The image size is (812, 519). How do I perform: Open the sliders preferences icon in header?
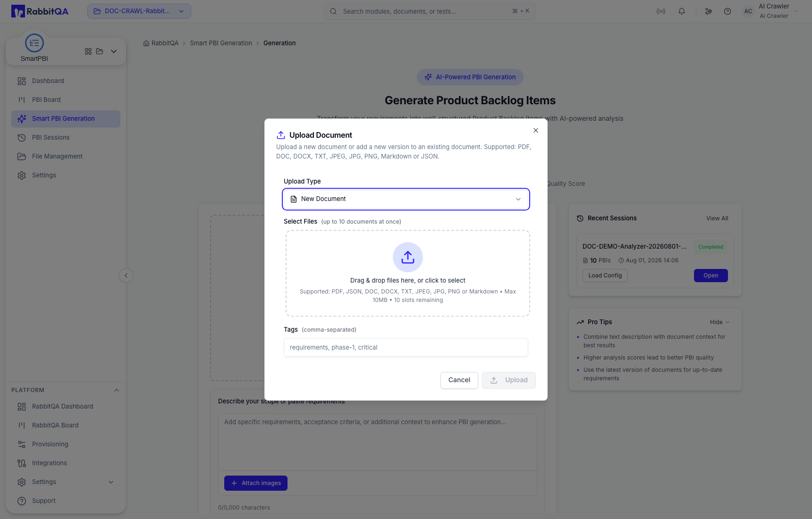[x=709, y=11]
